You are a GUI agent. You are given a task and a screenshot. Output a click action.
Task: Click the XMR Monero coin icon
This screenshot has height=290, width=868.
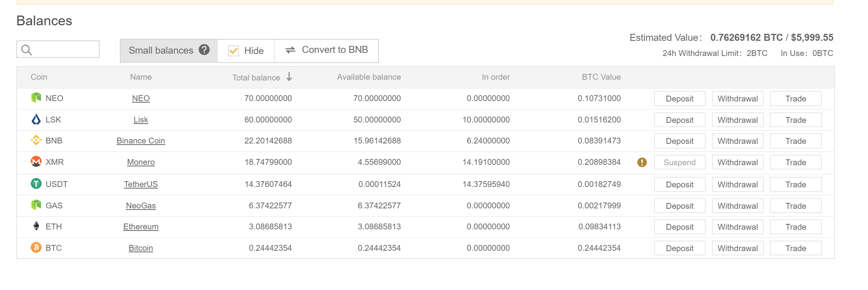coord(36,161)
